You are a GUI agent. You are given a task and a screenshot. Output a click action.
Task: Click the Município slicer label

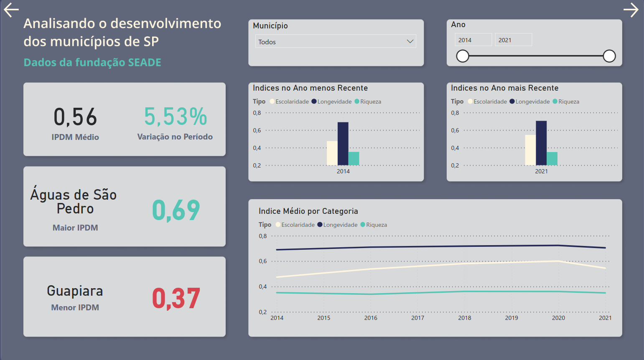pyautogui.click(x=270, y=25)
